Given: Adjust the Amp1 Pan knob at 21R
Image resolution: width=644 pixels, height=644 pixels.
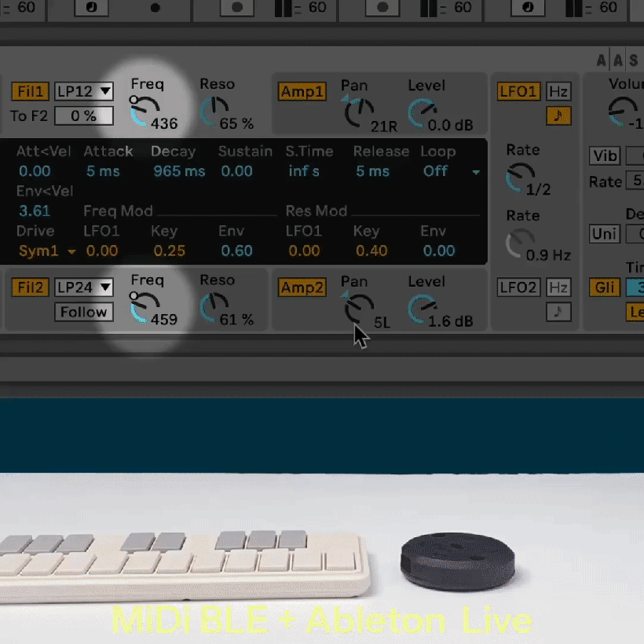Looking at the screenshot, I should click(x=359, y=112).
